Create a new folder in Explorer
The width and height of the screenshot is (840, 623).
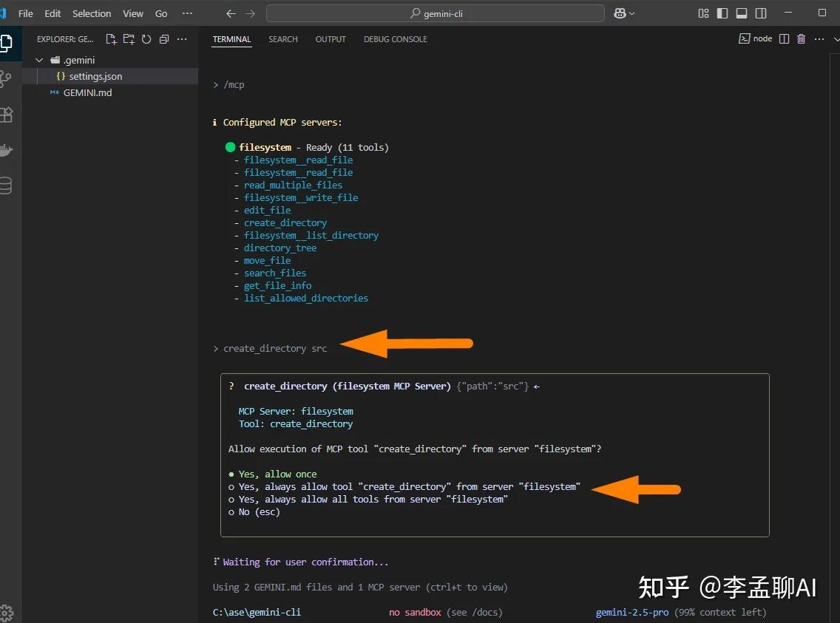point(128,39)
